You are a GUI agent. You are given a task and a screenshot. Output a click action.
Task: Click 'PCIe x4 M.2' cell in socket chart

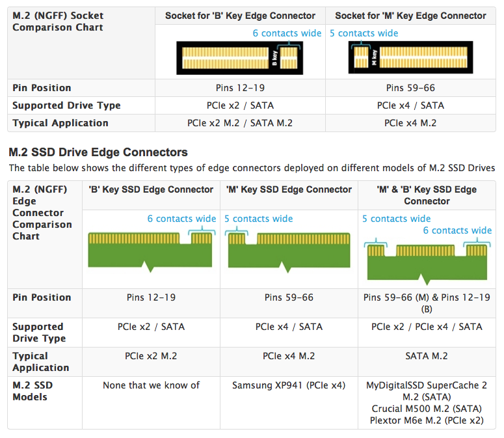(x=410, y=123)
